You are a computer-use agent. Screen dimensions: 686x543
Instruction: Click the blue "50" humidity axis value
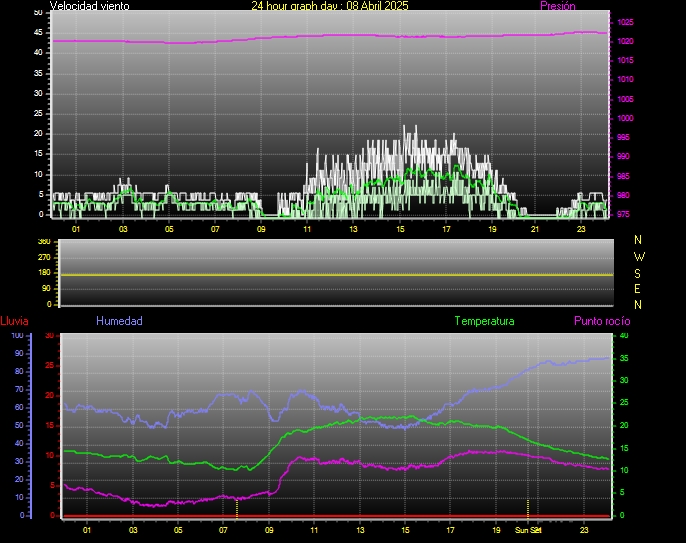click(x=19, y=425)
